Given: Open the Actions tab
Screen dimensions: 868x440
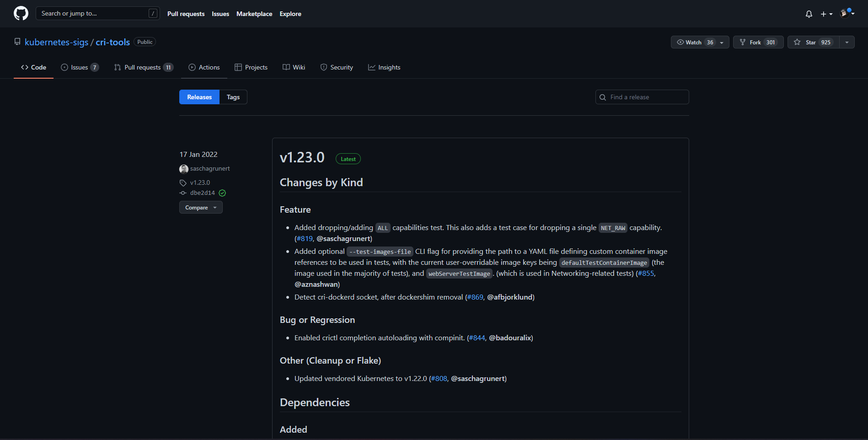Looking at the screenshot, I should click(x=204, y=67).
